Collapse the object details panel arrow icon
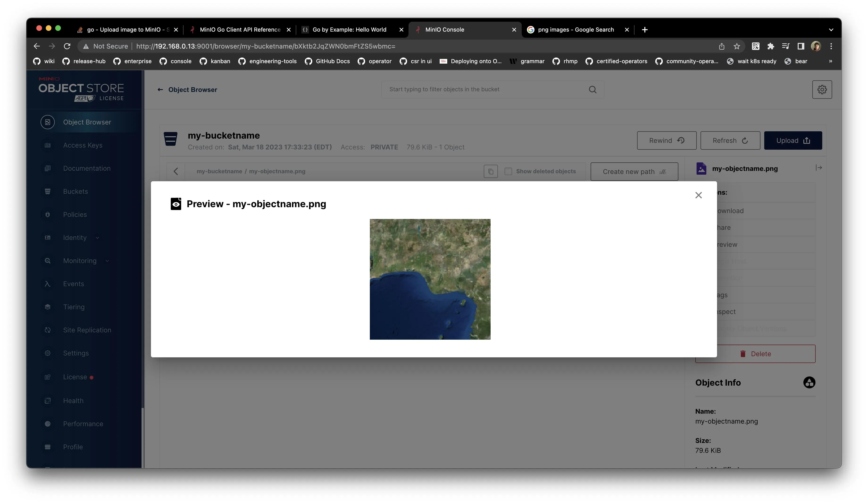This screenshot has height=503, width=868. pyautogui.click(x=819, y=168)
